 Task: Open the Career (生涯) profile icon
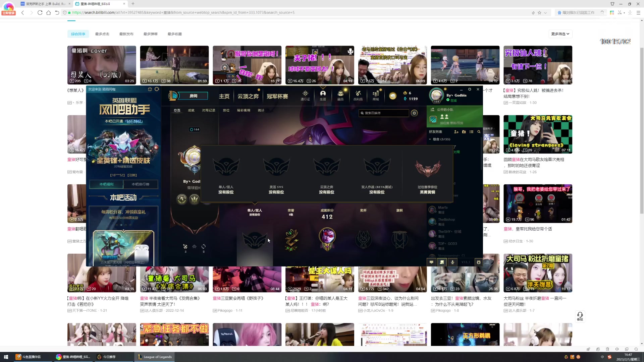(x=323, y=95)
